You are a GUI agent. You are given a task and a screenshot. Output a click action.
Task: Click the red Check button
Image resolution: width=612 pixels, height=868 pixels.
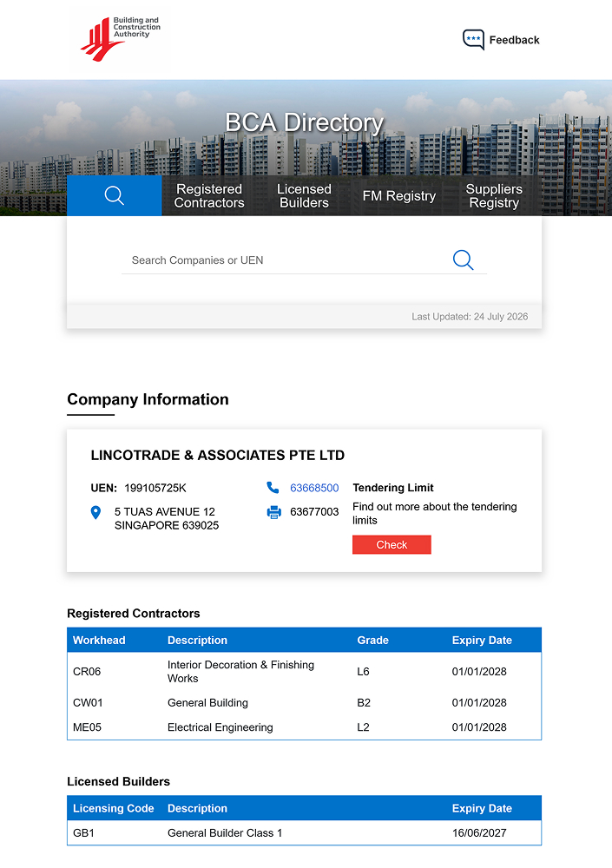(x=392, y=545)
